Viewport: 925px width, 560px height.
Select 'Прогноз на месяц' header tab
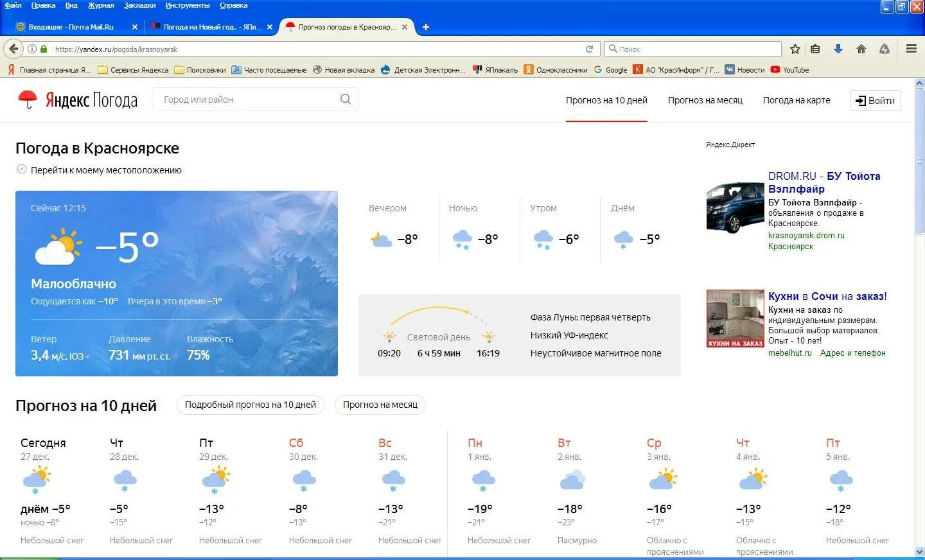point(705,100)
